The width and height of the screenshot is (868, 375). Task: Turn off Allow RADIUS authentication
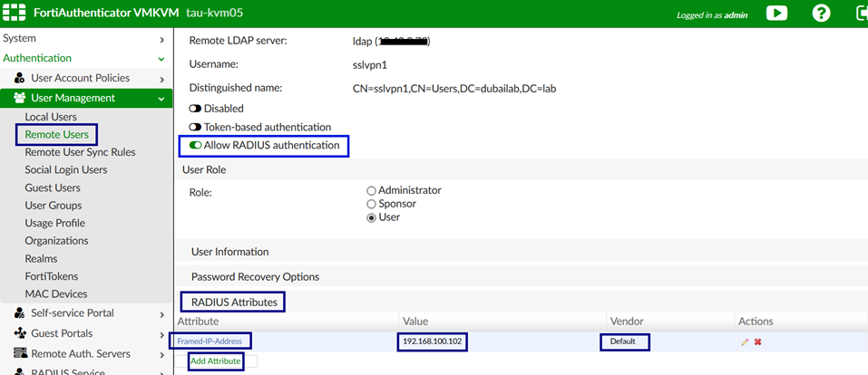click(x=195, y=145)
